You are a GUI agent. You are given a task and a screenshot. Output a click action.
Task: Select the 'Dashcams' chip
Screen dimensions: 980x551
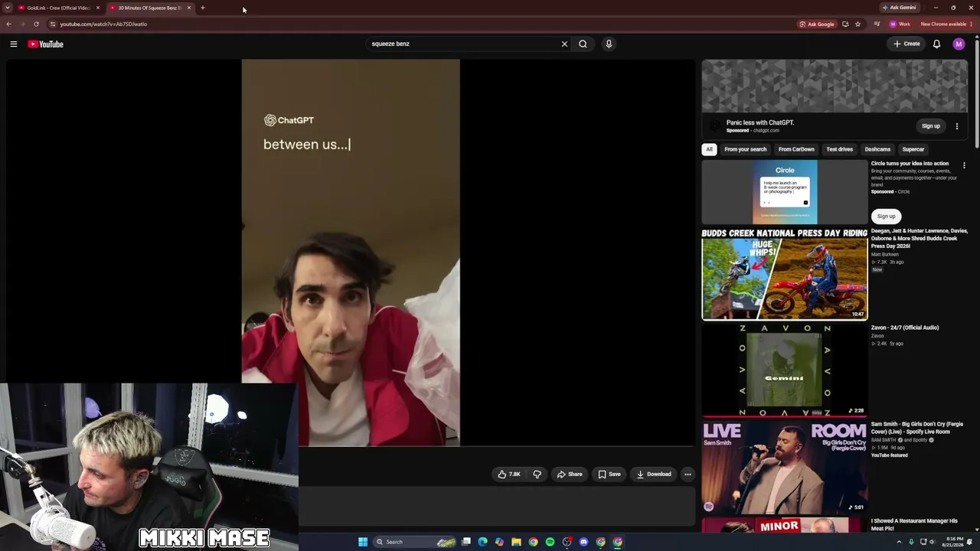coord(877,149)
